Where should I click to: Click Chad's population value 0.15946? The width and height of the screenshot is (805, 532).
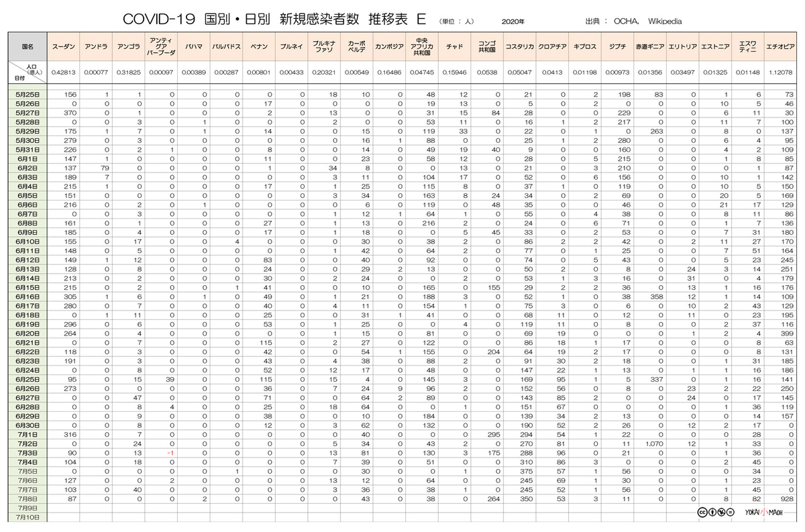coord(455,71)
